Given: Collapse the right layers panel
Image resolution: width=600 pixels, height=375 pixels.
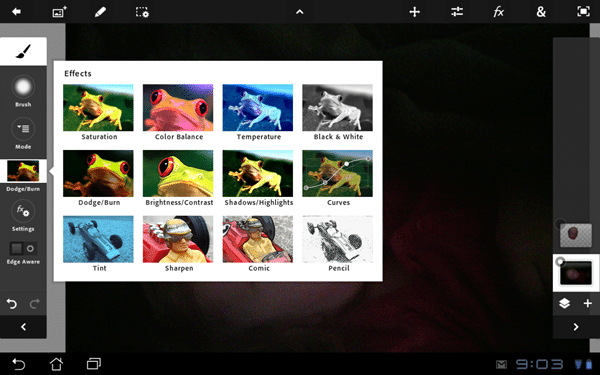Looking at the screenshot, I should click(x=576, y=327).
